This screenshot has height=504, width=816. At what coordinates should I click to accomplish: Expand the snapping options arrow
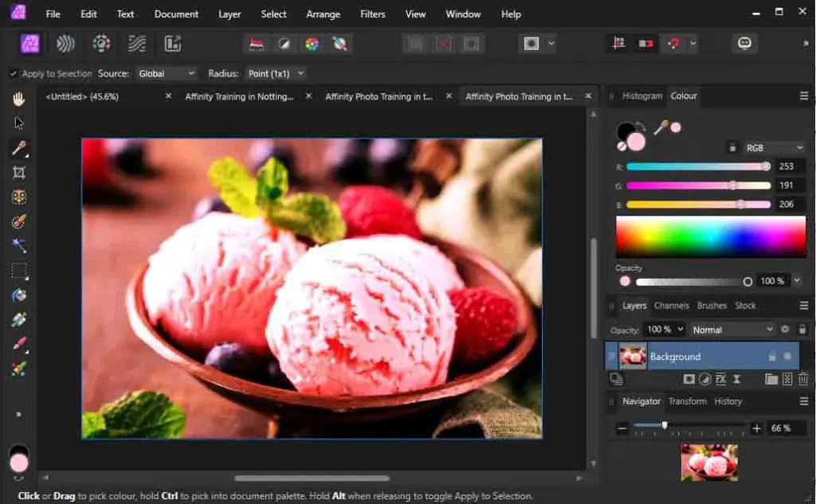[x=693, y=43]
